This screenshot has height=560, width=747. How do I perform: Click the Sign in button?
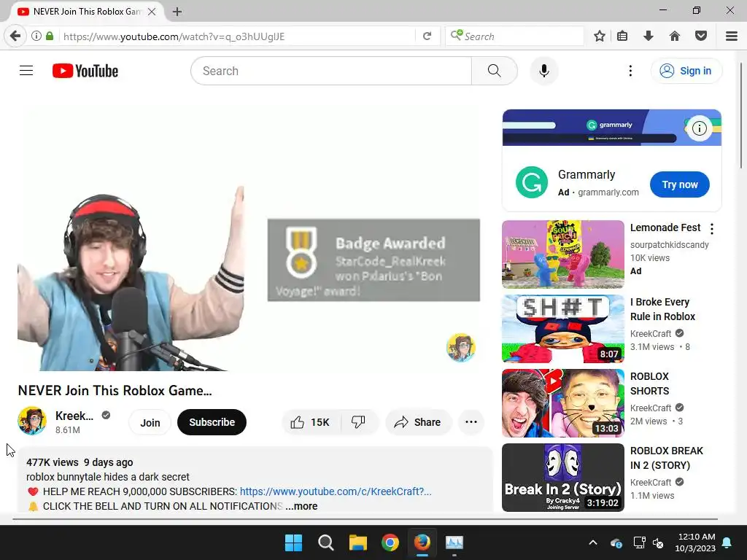686,71
